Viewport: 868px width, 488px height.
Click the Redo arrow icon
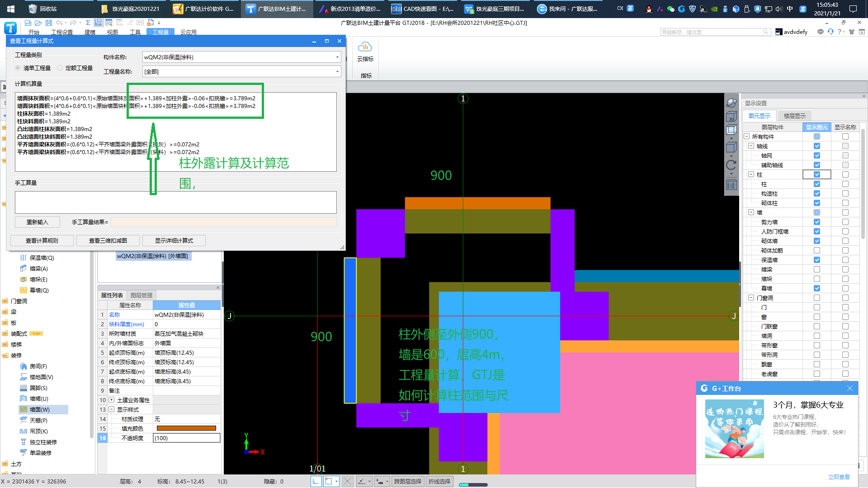73,23
